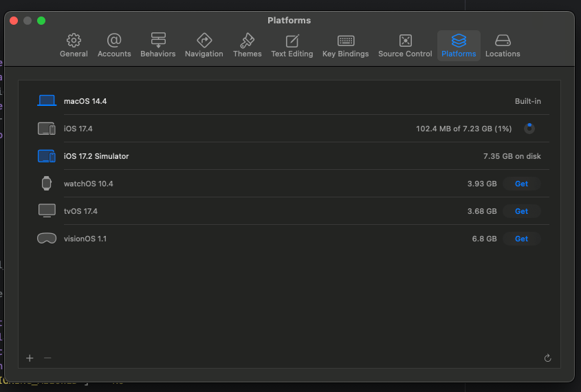581x392 pixels.
Task: Open the Themes paintbrush icon
Action: click(247, 41)
